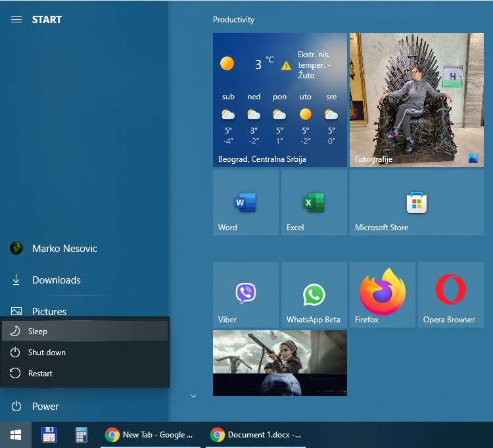Open the Microsoft Store tile
The image size is (493, 448).
point(417,203)
